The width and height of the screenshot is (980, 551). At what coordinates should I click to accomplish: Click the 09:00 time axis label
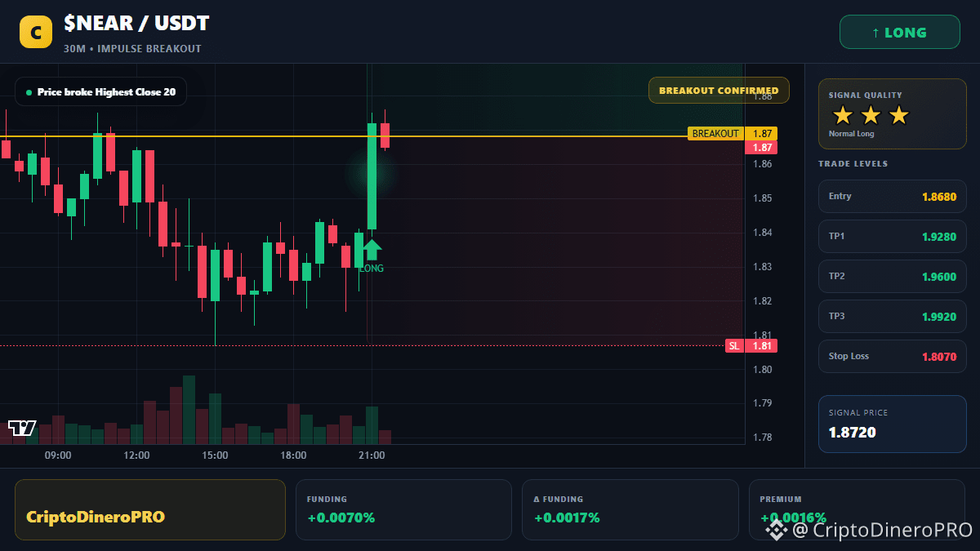(58, 455)
